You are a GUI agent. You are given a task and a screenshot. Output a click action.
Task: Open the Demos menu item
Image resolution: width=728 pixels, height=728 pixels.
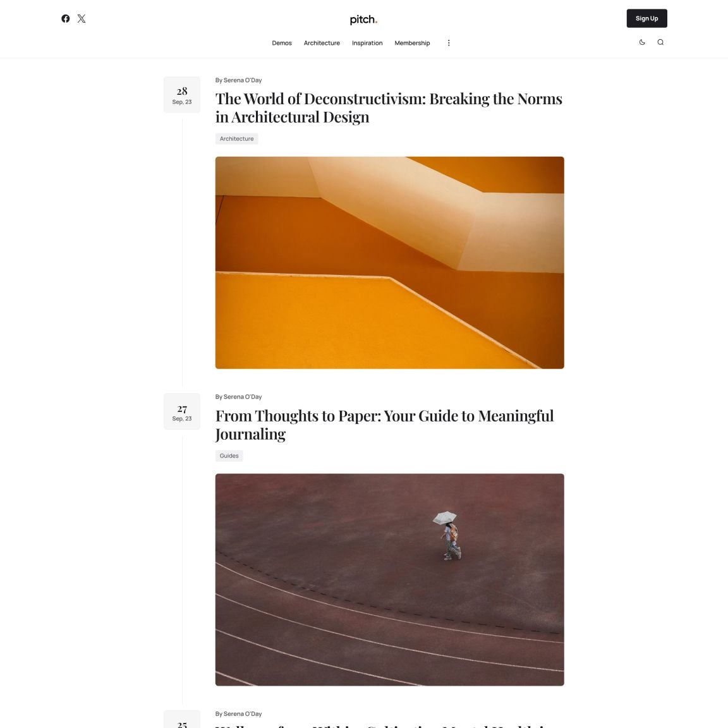tap(282, 43)
